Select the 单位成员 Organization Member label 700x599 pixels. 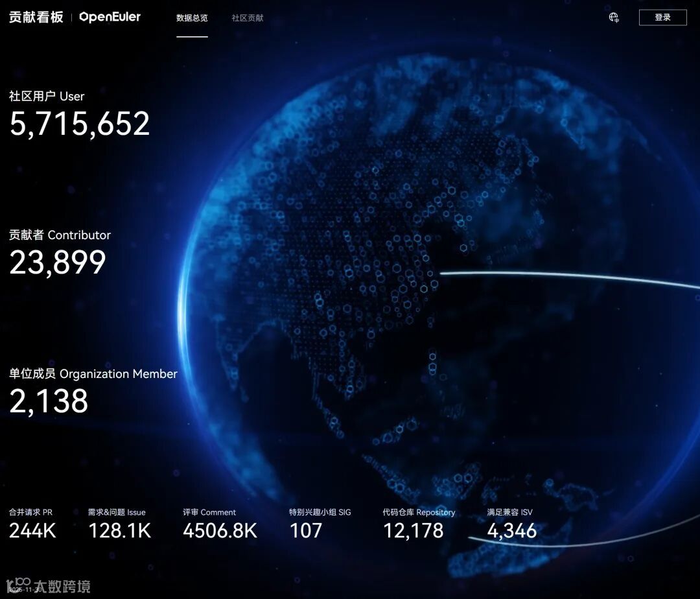click(x=93, y=373)
